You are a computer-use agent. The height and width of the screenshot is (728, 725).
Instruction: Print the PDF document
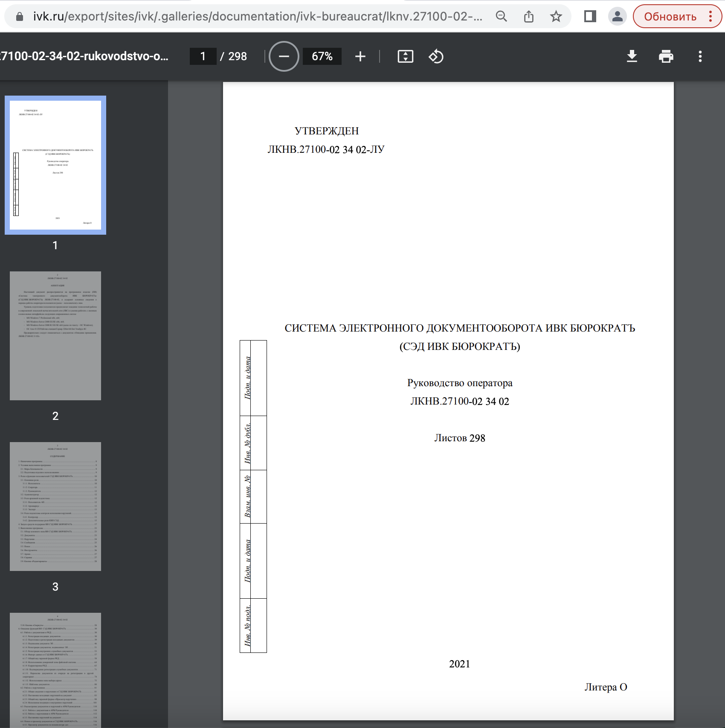[x=666, y=56]
